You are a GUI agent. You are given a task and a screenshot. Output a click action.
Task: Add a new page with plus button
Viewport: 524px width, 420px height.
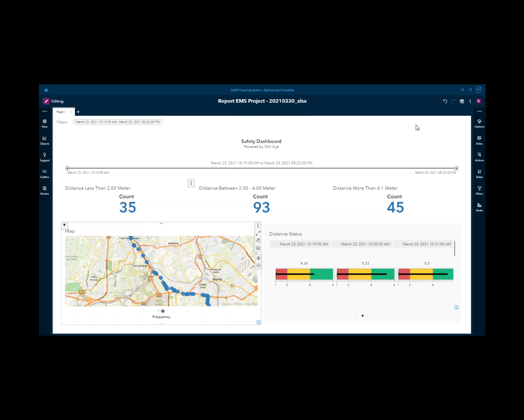tap(78, 112)
